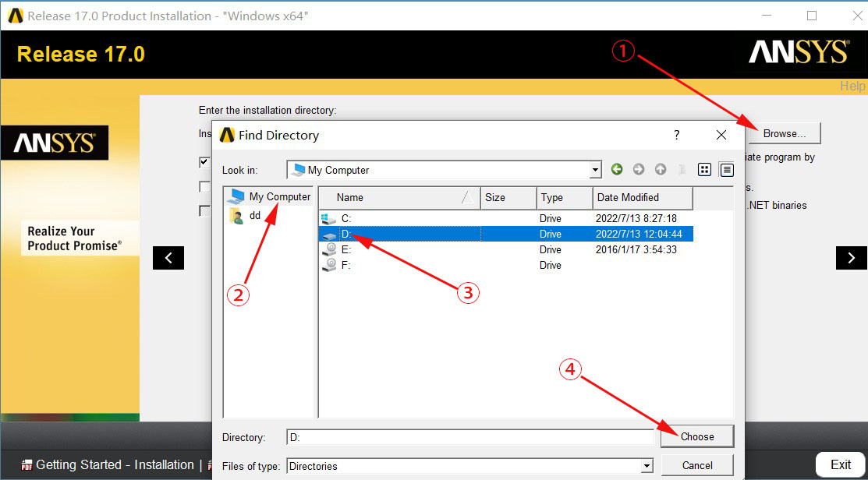868x480 pixels.
Task: Select the D: drive row
Action: [506, 234]
